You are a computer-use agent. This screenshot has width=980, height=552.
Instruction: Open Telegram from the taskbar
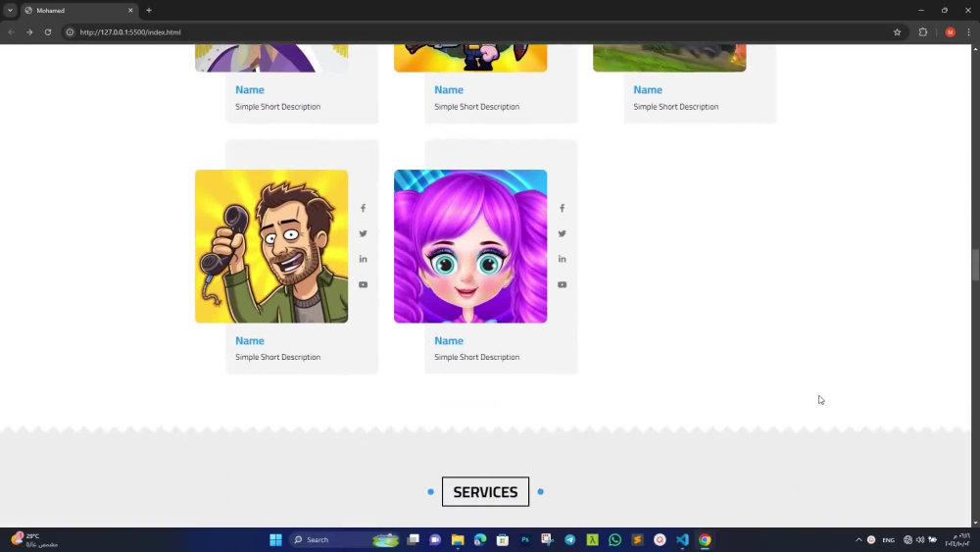tap(570, 539)
